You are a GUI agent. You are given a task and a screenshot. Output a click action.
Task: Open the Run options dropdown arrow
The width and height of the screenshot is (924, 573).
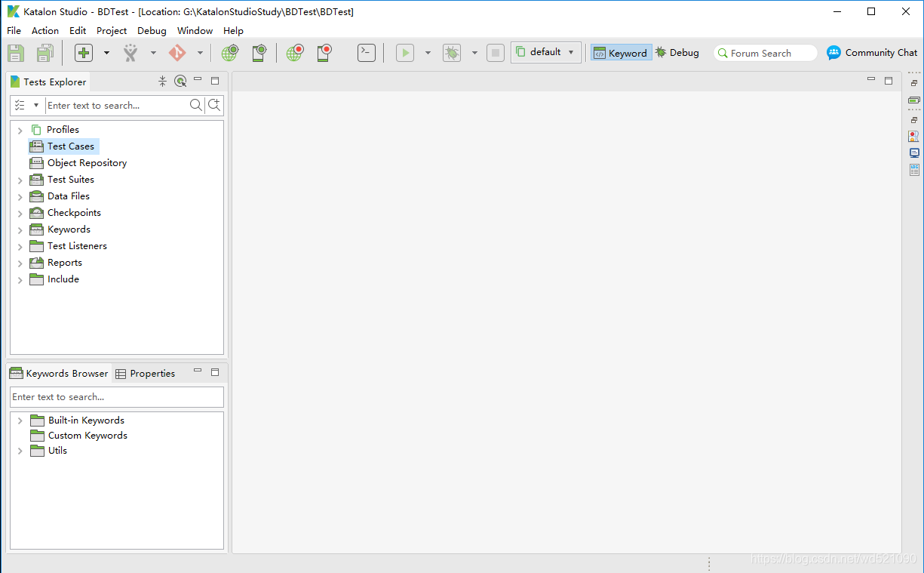click(x=428, y=53)
